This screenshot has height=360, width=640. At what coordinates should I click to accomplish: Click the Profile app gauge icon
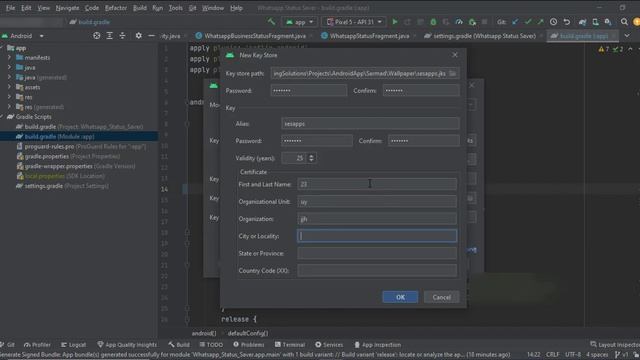coord(459,22)
